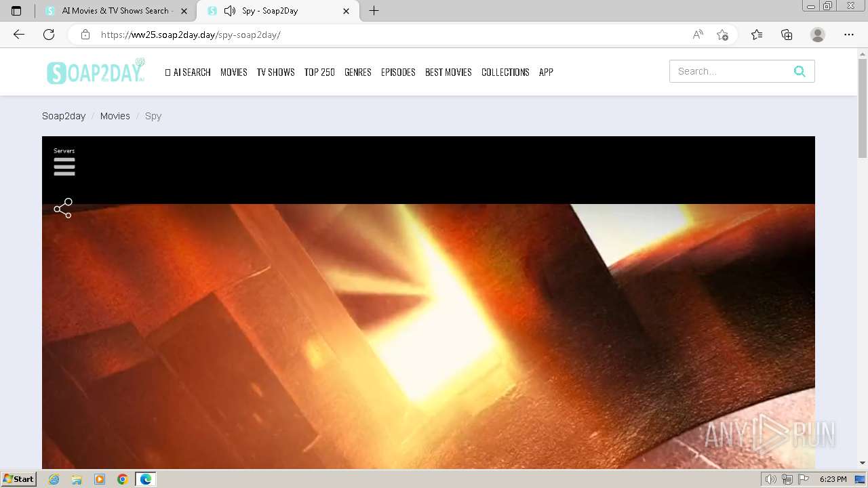Open the tab actions menu icon

(16, 11)
